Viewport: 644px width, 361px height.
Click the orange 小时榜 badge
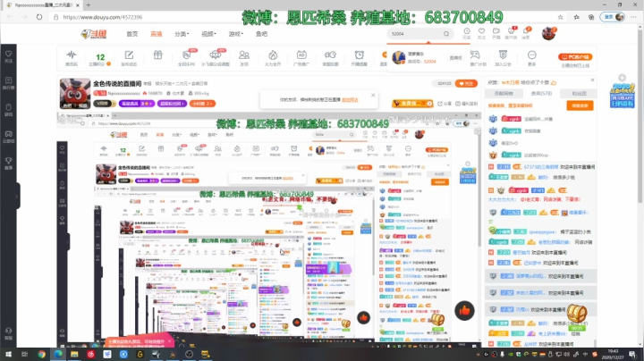[202, 104]
